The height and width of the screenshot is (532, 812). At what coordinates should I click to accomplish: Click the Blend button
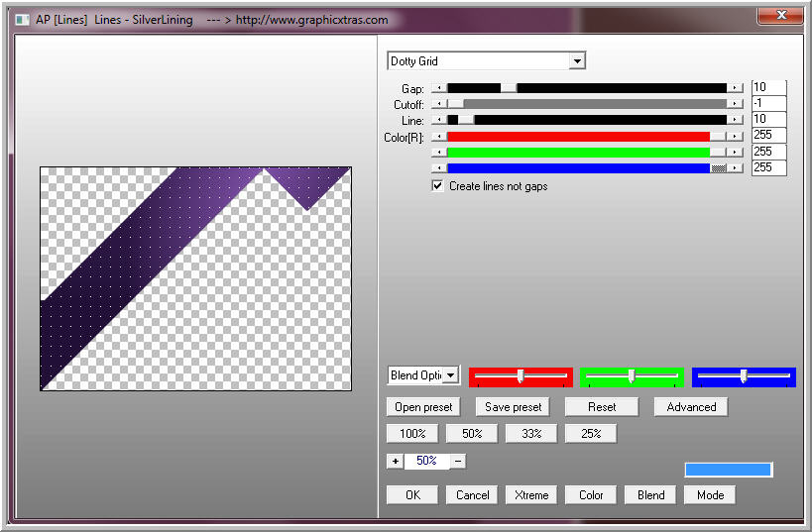[650, 495]
